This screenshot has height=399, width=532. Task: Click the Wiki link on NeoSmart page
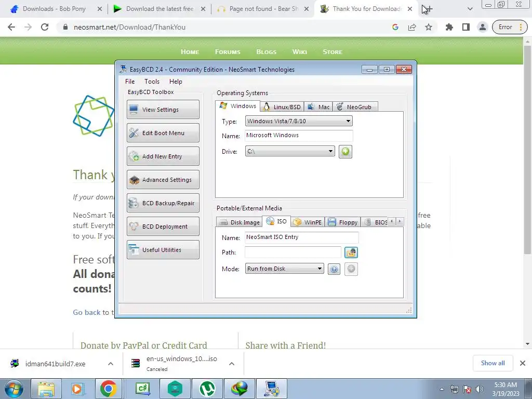[300, 52]
